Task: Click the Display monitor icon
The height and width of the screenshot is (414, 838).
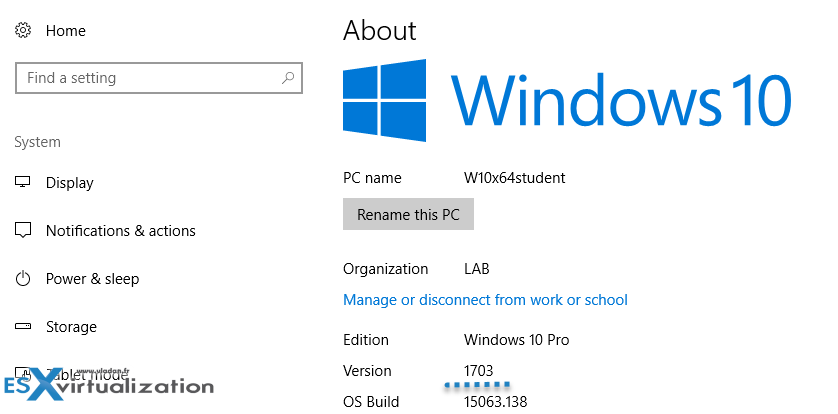Action: (x=23, y=182)
